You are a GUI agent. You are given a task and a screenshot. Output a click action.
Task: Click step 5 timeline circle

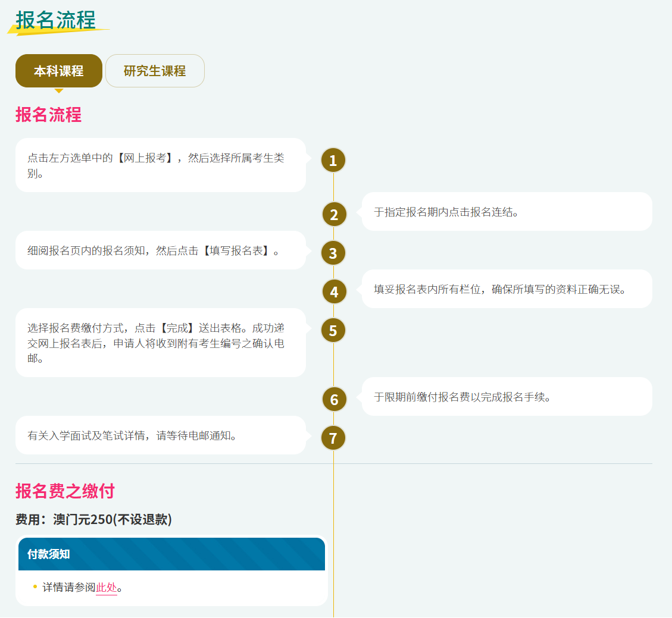point(333,331)
